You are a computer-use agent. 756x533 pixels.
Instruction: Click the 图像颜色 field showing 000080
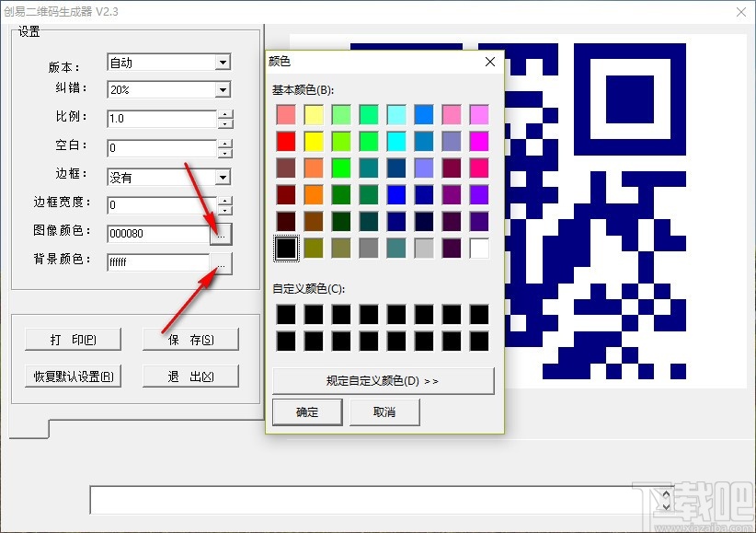tap(158, 234)
